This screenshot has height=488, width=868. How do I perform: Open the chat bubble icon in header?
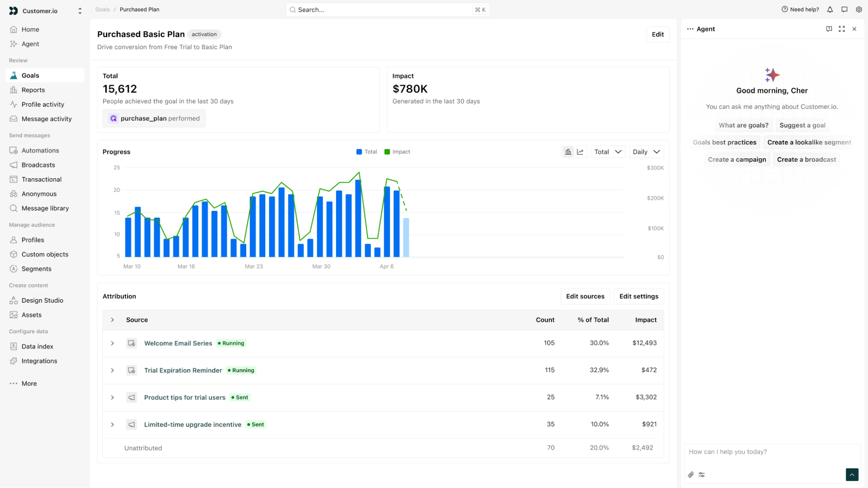pos(844,10)
